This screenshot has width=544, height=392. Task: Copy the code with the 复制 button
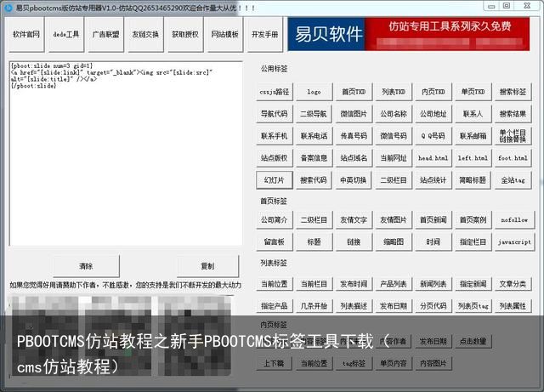pos(207,266)
